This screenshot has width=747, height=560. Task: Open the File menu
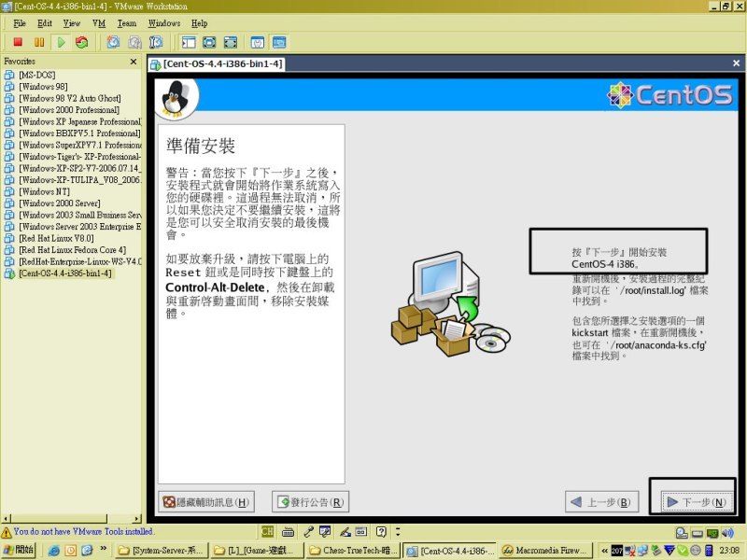[x=20, y=23]
